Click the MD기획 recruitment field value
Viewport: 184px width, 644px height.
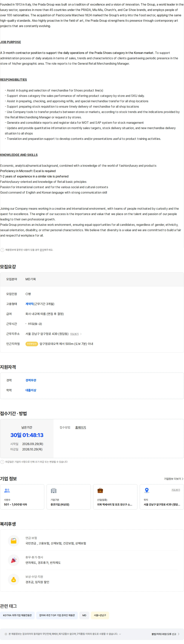(31, 279)
